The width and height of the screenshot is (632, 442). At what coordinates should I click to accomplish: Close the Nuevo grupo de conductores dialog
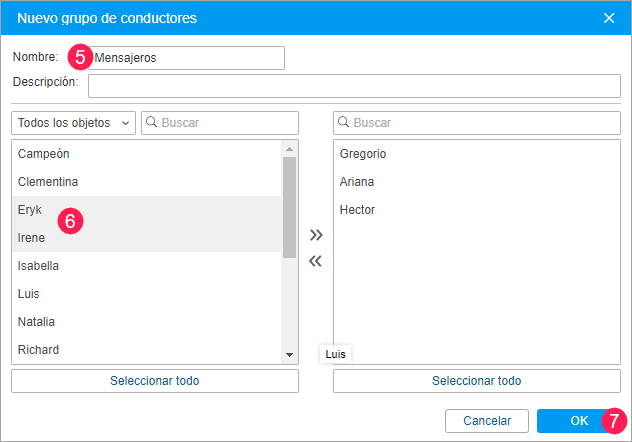pyautogui.click(x=609, y=18)
